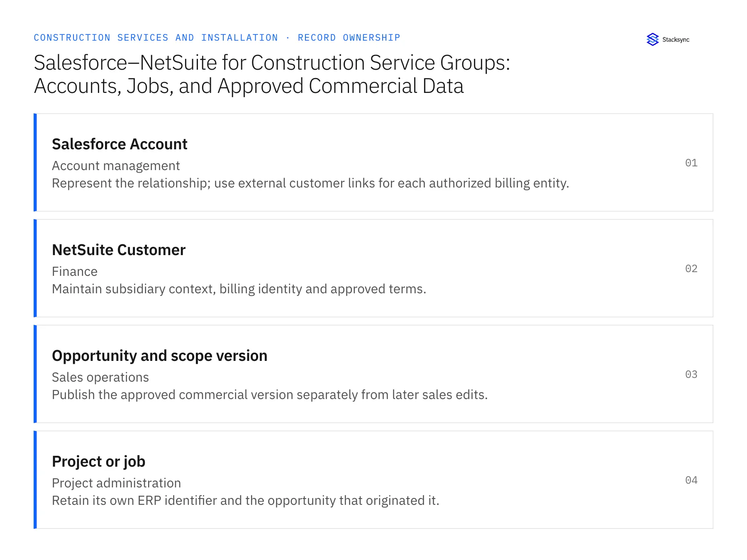Screen dimensions: 747x560
Task: Click the 'Sales operations' owner label
Action: [100, 377]
